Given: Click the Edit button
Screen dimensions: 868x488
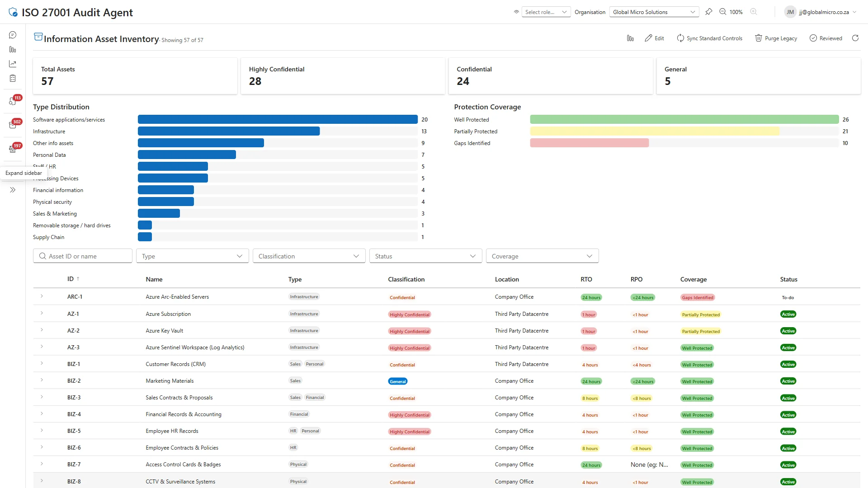Looking at the screenshot, I should click(654, 38).
